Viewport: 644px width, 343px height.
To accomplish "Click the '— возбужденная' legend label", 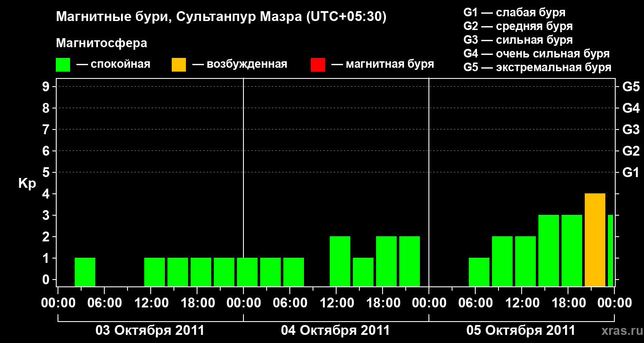I will [240, 64].
